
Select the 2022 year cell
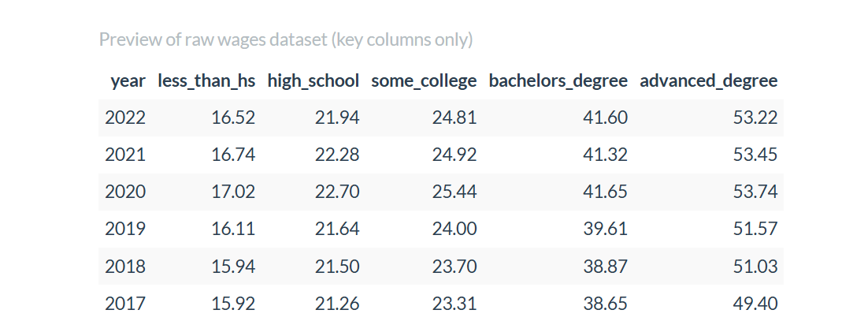125,118
